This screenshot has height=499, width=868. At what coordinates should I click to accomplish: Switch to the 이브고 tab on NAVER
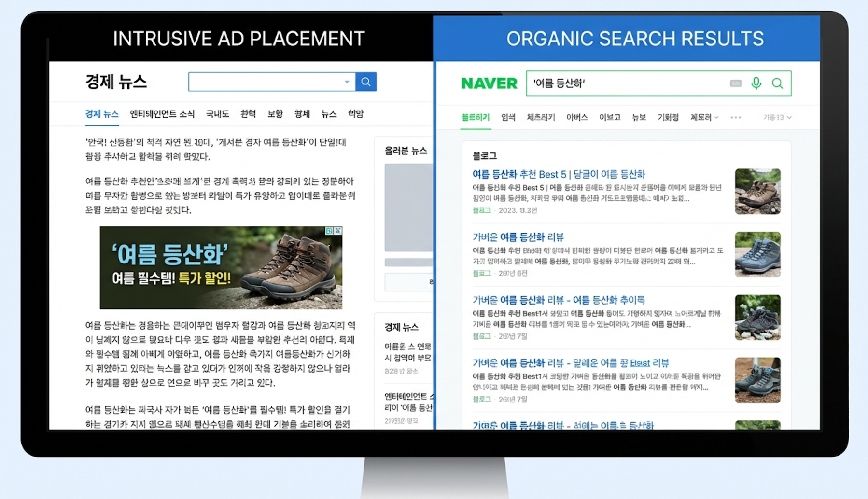609,117
